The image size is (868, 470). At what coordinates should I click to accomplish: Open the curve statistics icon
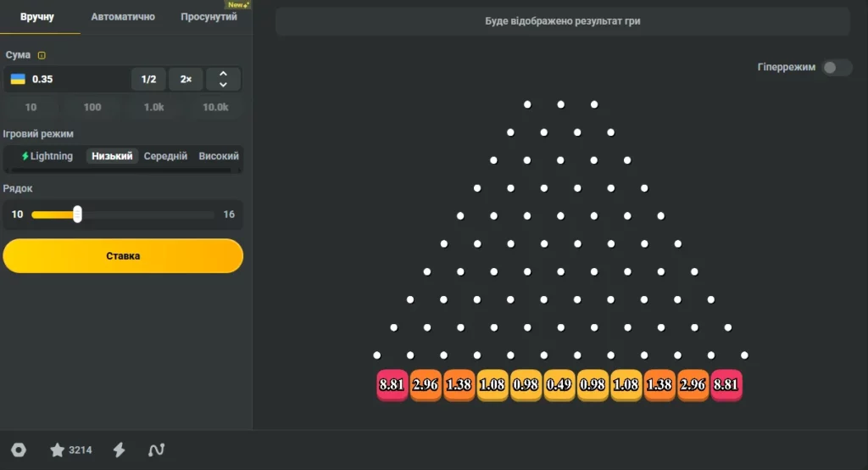[x=156, y=450]
